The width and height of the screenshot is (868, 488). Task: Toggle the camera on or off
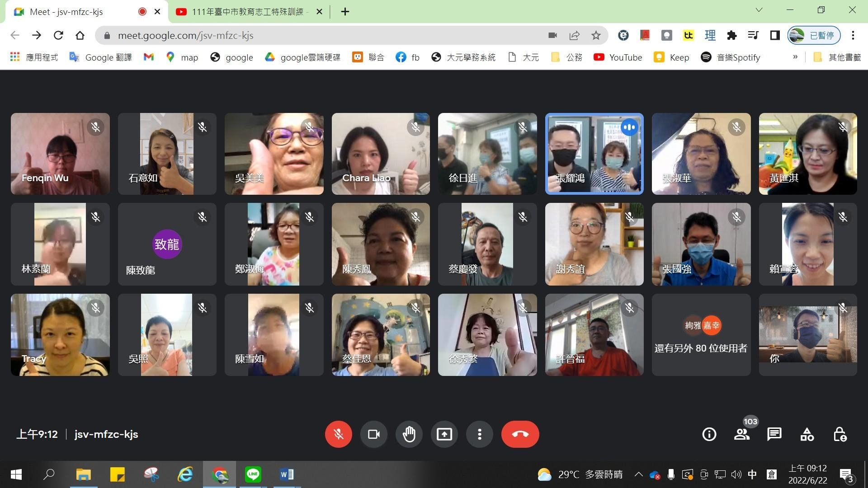[x=373, y=434]
